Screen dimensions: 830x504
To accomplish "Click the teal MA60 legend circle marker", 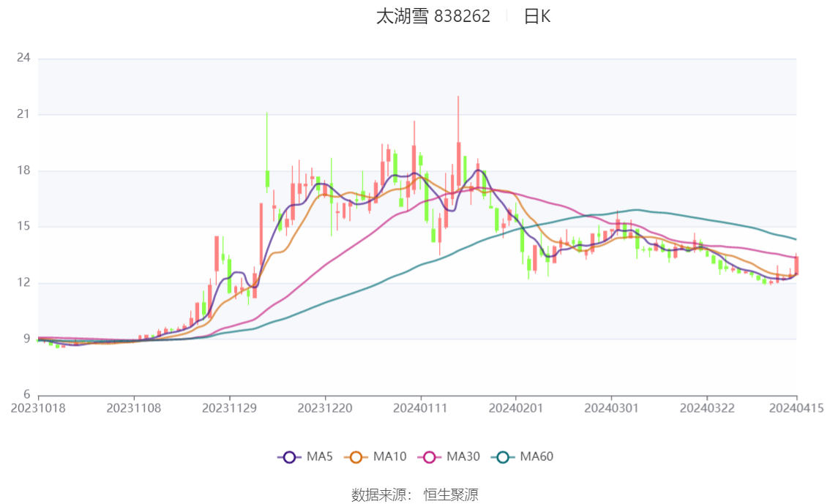I will click(x=503, y=456).
